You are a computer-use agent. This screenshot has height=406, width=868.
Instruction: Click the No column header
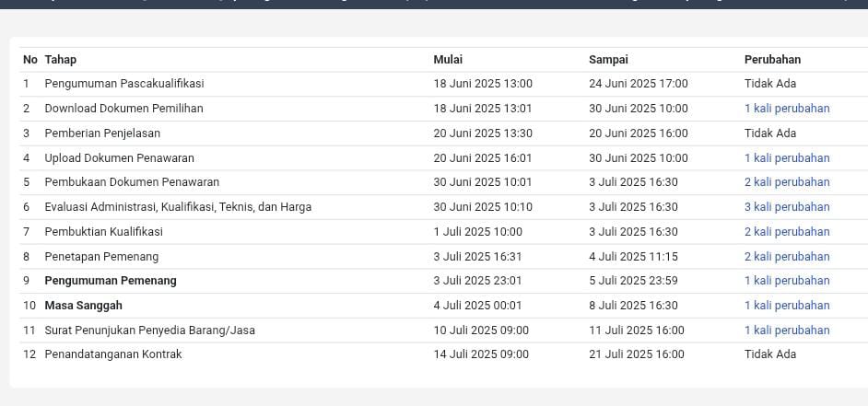click(30, 60)
